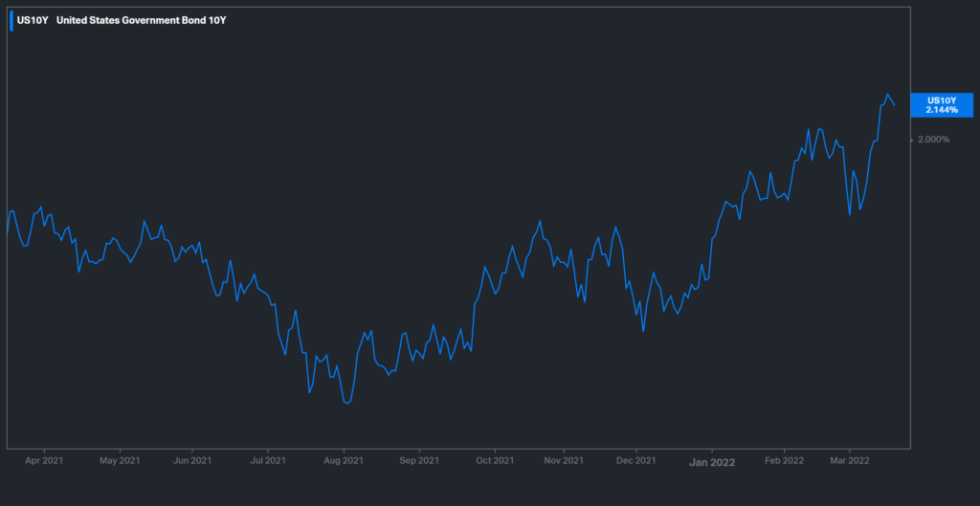980x506 pixels.
Task: Click the United States Government Bond 10Y title
Action: click(x=142, y=20)
